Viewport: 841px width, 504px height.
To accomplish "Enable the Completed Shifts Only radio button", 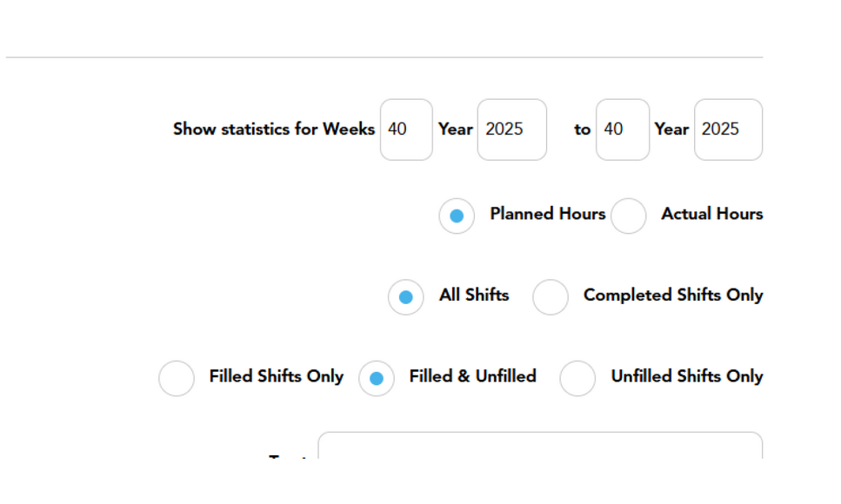I will coord(551,297).
